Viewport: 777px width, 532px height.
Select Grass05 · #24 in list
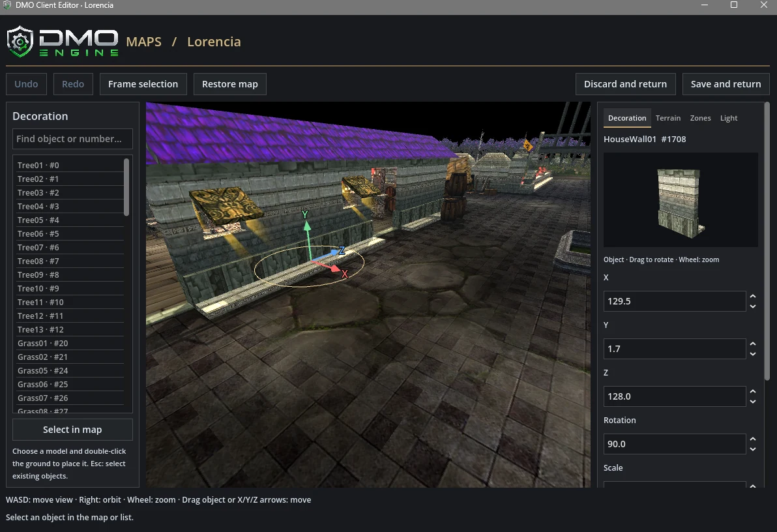70,371
